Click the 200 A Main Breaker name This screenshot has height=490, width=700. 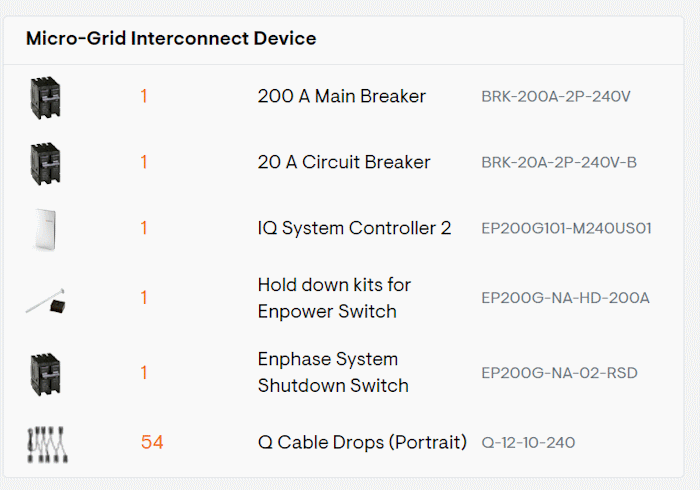click(x=342, y=96)
